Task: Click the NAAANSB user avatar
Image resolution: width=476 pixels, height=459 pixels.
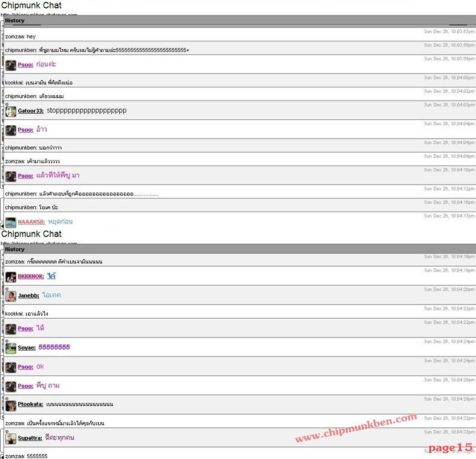Action: pos(11,222)
